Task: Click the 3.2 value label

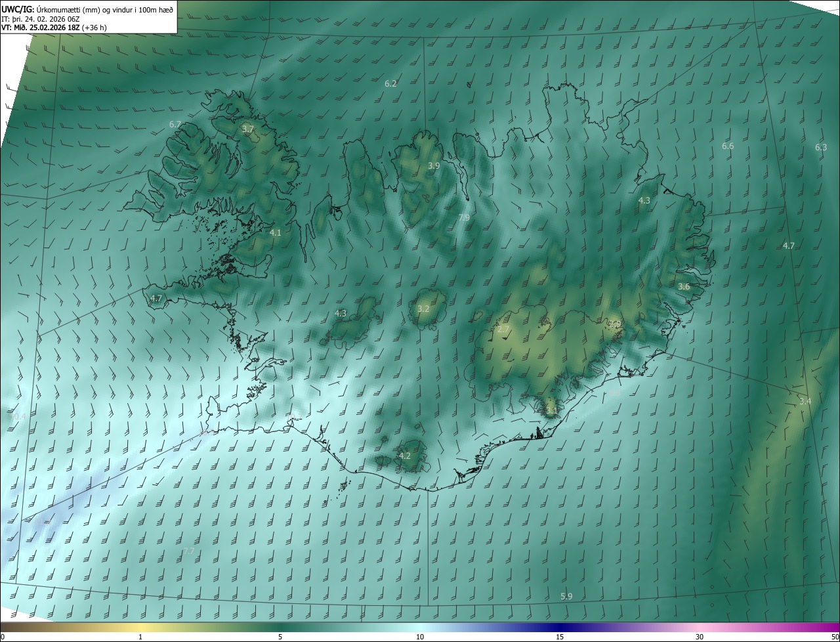Action: 423,309
